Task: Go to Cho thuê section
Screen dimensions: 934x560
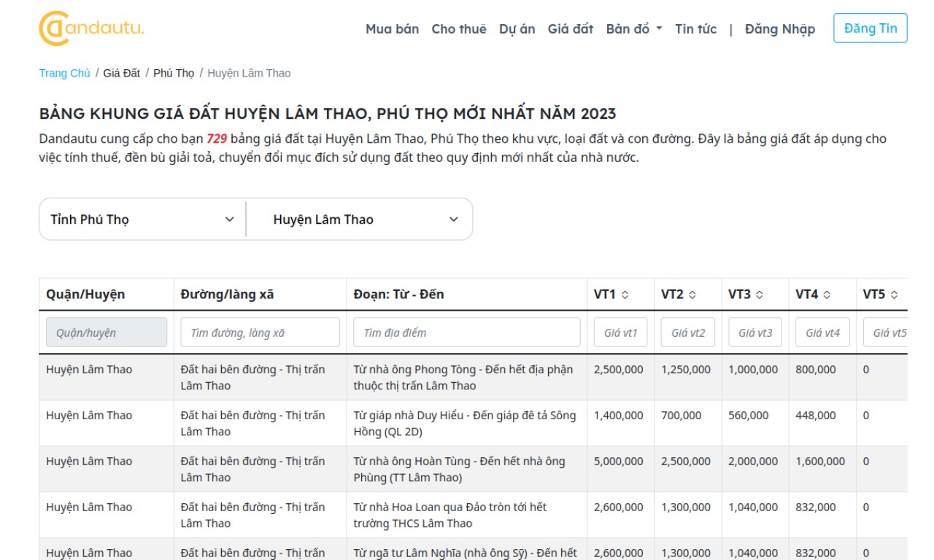Action: pos(458,29)
